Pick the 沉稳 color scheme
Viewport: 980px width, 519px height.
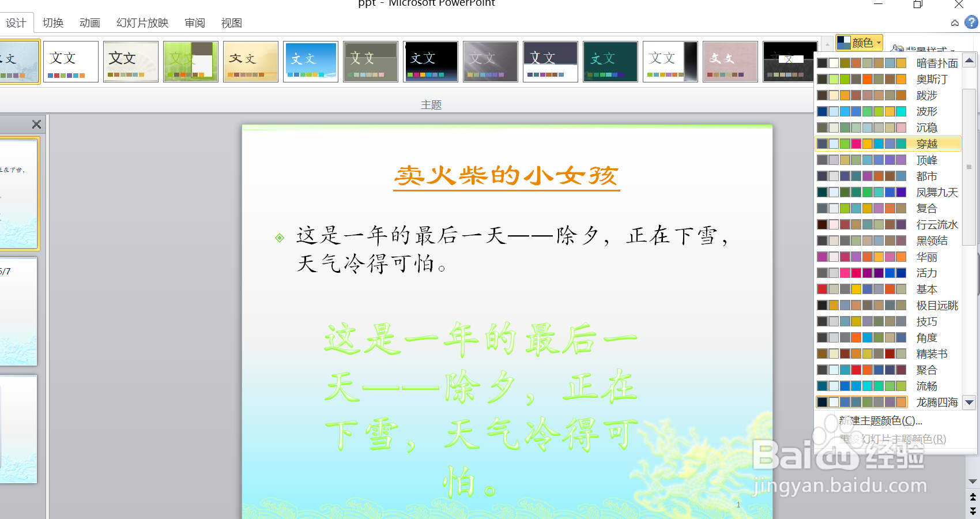coord(888,127)
